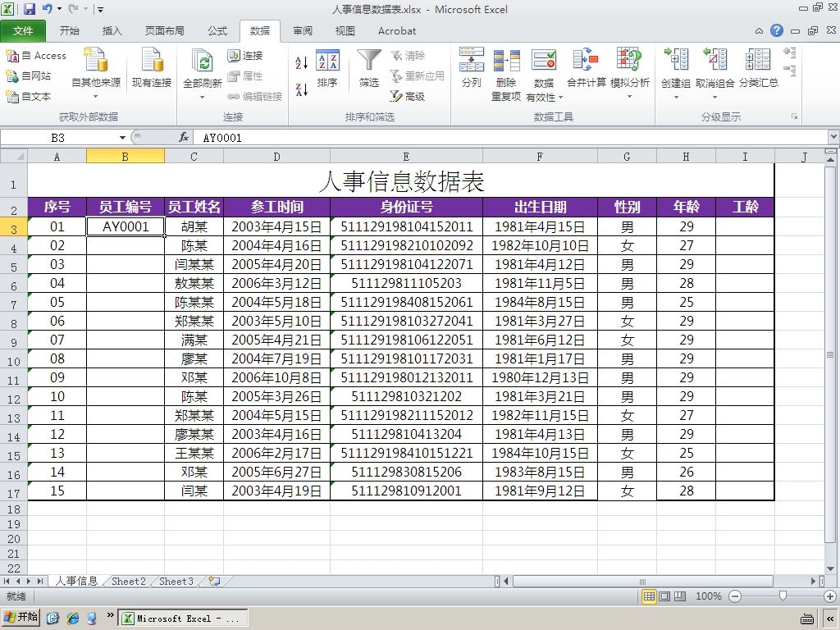Open Advanced (高级) filter
Viewport: 840px width, 630px height.
[x=408, y=97]
